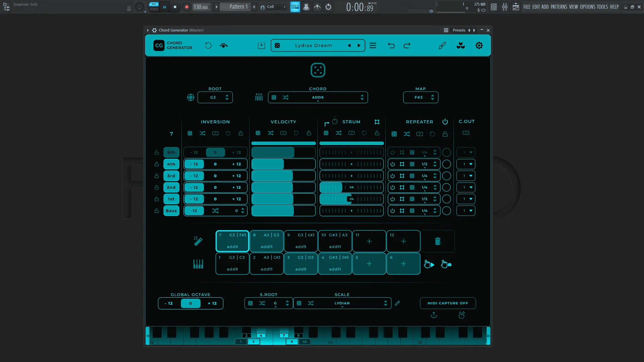Click the pencil icon next to Scale
This screenshot has height=362, width=644.
pyautogui.click(x=397, y=303)
